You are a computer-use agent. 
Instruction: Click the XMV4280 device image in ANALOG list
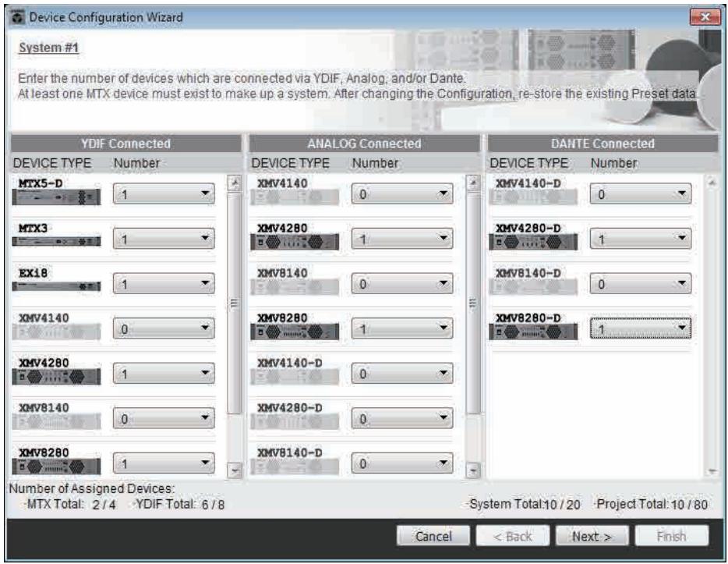pyautogui.click(x=295, y=242)
